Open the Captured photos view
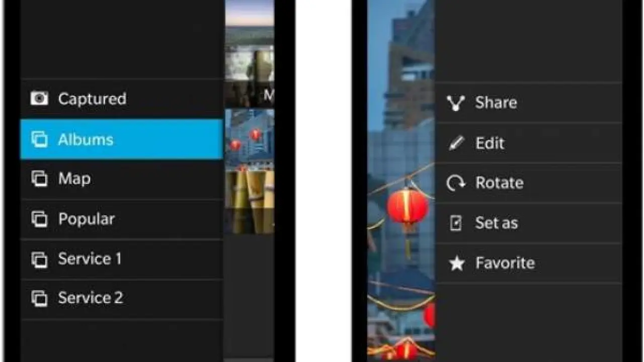Screen dimensions: 644x362 pos(92,99)
